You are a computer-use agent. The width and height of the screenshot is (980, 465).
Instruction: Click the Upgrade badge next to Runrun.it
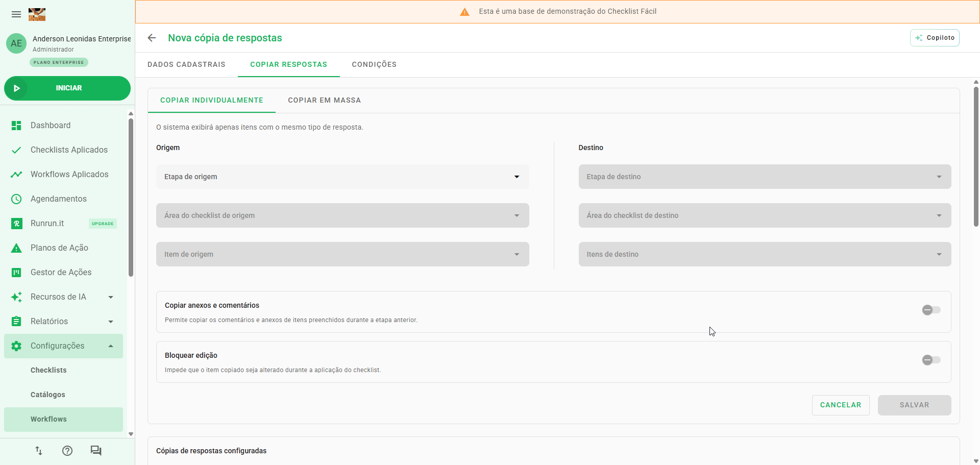pyautogui.click(x=103, y=224)
